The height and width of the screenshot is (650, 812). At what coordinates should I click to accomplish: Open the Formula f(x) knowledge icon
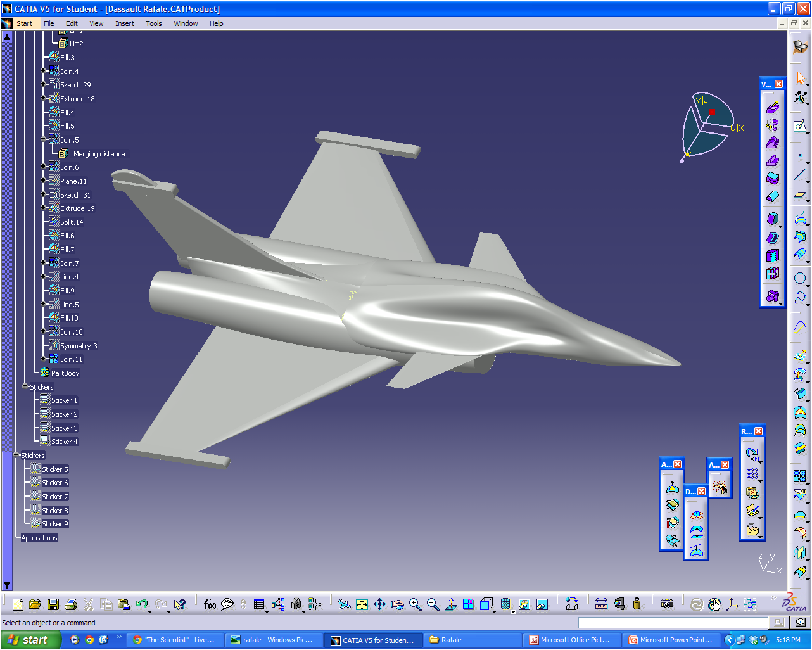click(210, 604)
